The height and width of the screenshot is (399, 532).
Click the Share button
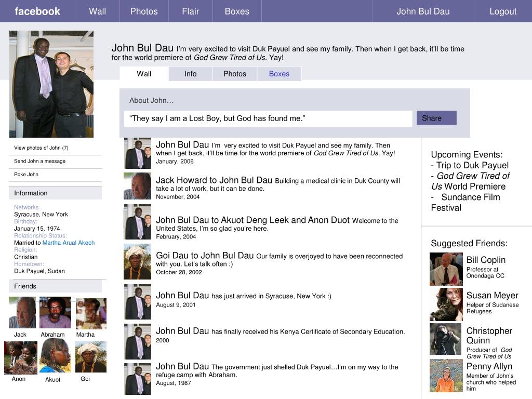[436, 118]
